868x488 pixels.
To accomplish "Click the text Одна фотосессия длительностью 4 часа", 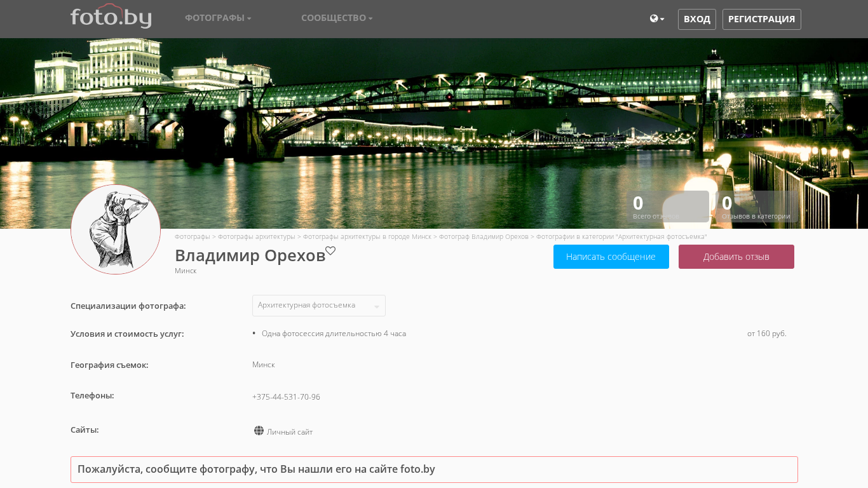I will tap(334, 334).
